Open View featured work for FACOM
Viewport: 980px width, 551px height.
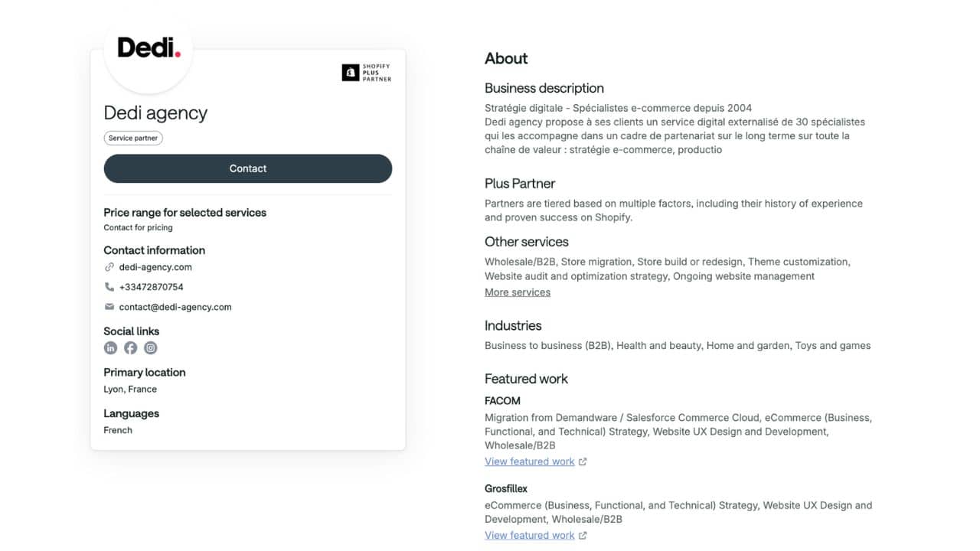click(x=529, y=461)
